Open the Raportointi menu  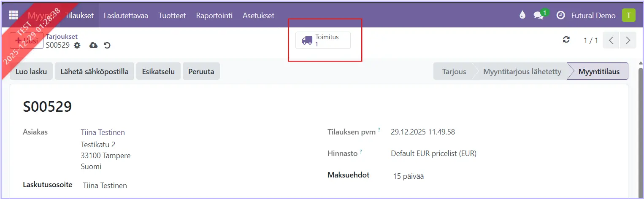pyautogui.click(x=214, y=15)
